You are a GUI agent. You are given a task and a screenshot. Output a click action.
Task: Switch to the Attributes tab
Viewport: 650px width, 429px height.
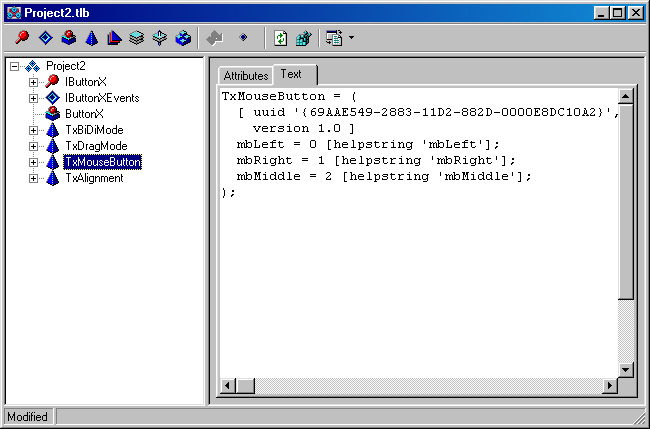point(246,76)
